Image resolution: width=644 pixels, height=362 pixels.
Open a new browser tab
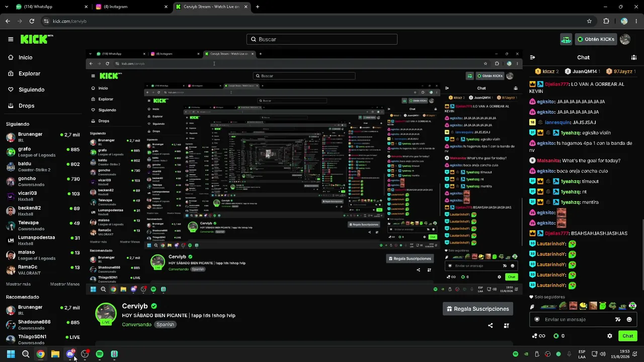258,7
